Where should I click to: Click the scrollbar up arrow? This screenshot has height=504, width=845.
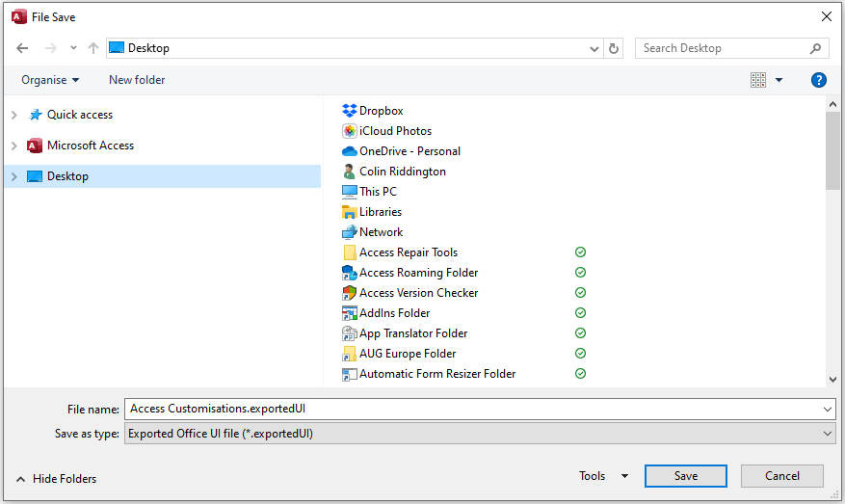[832, 104]
